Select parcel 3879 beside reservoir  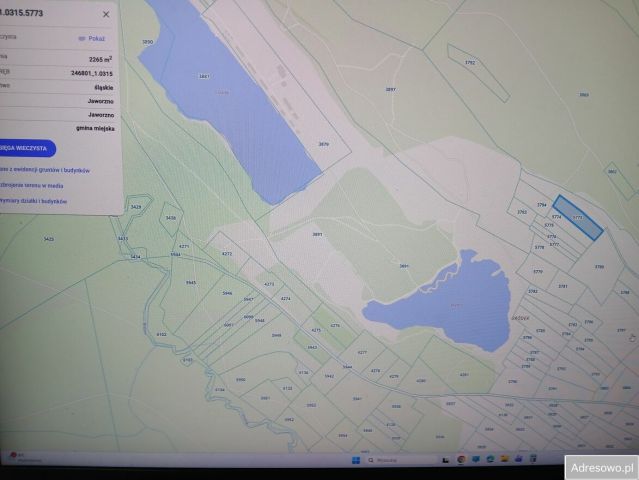(x=324, y=144)
